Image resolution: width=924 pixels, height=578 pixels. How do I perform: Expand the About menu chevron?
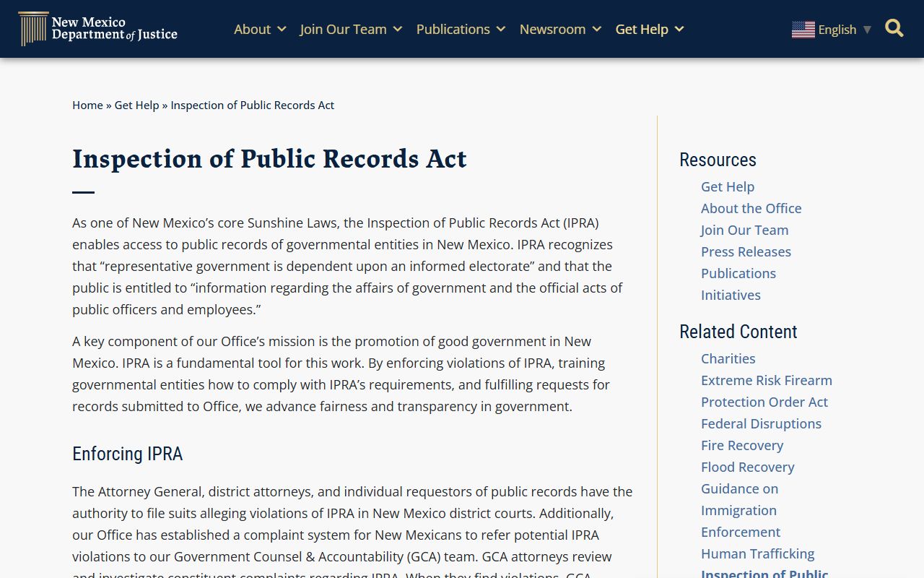[282, 30]
